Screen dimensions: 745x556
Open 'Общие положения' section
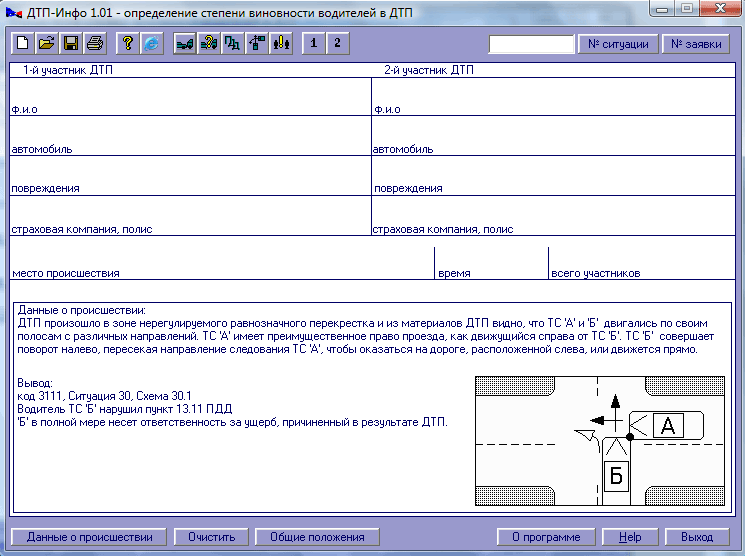pyautogui.click(x=317, y=537)
